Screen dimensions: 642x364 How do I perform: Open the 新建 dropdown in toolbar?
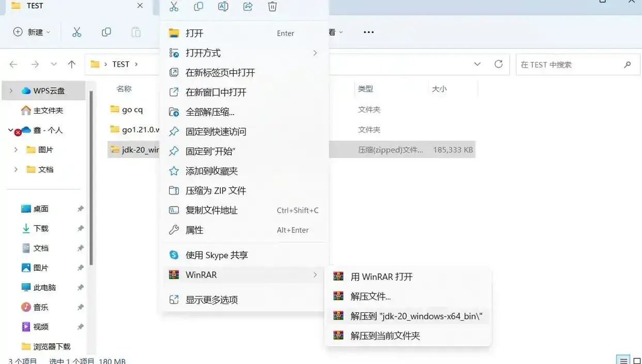[x=32, y=32]
